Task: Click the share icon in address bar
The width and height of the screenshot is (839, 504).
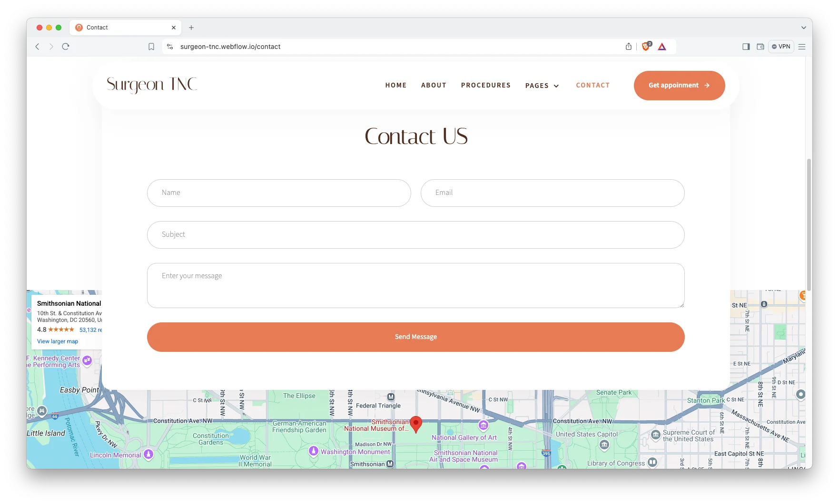Action: [629, 47]
